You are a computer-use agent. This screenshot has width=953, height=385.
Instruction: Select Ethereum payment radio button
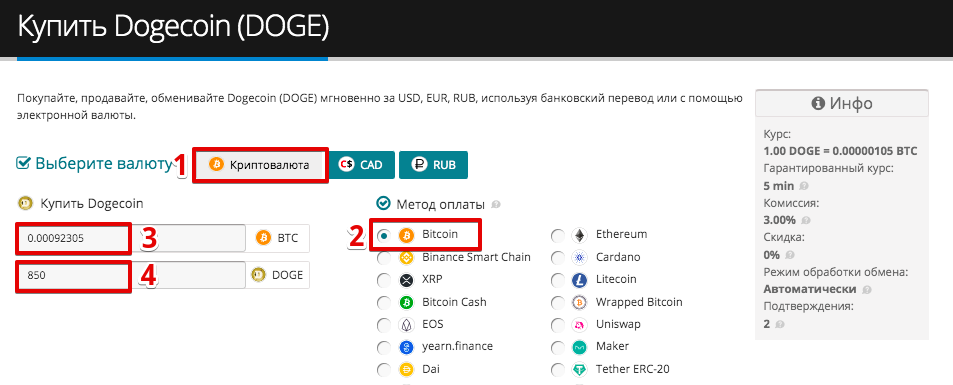coord(558,235)
